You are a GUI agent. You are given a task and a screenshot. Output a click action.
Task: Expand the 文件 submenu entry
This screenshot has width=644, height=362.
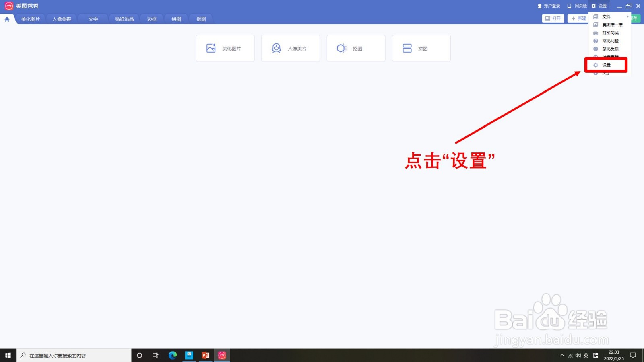[609, 16]
